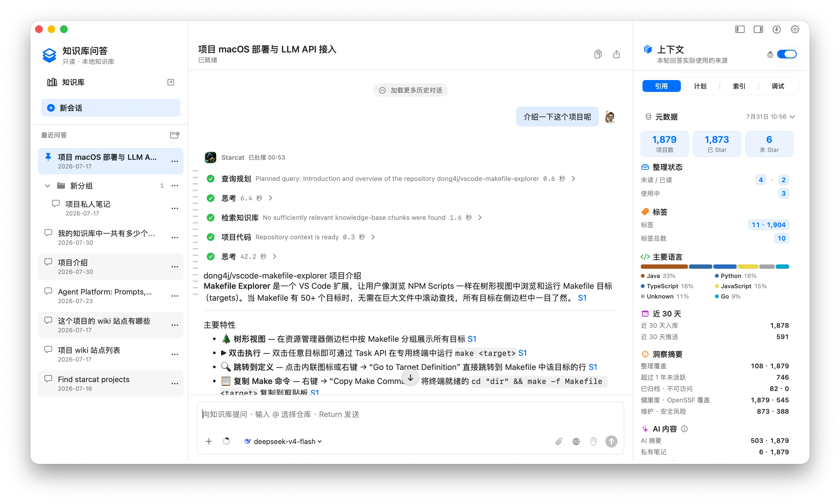Open the 项目私人笔记 conversation
Viewport: 840px width, 504px height.
[x=110, y=208]
